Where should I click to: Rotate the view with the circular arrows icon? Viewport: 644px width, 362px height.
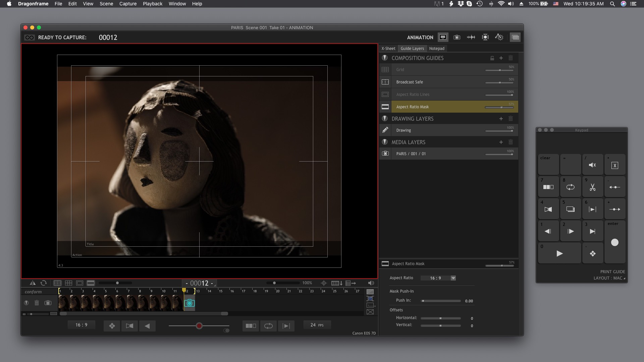point(44,283)
